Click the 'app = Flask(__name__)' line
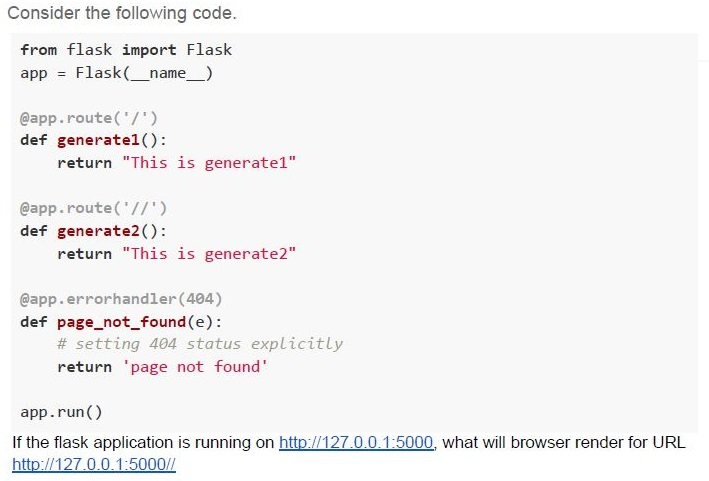 point(116,73)
